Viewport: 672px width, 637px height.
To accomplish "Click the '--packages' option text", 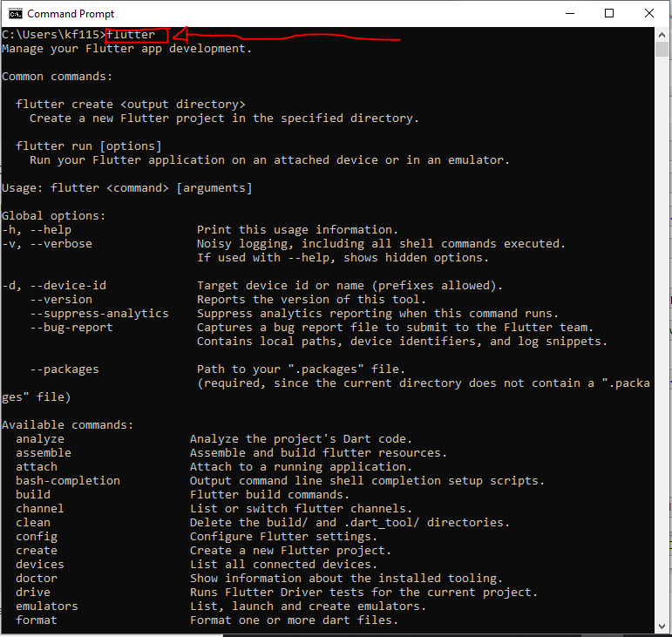I will pos(64,369).
